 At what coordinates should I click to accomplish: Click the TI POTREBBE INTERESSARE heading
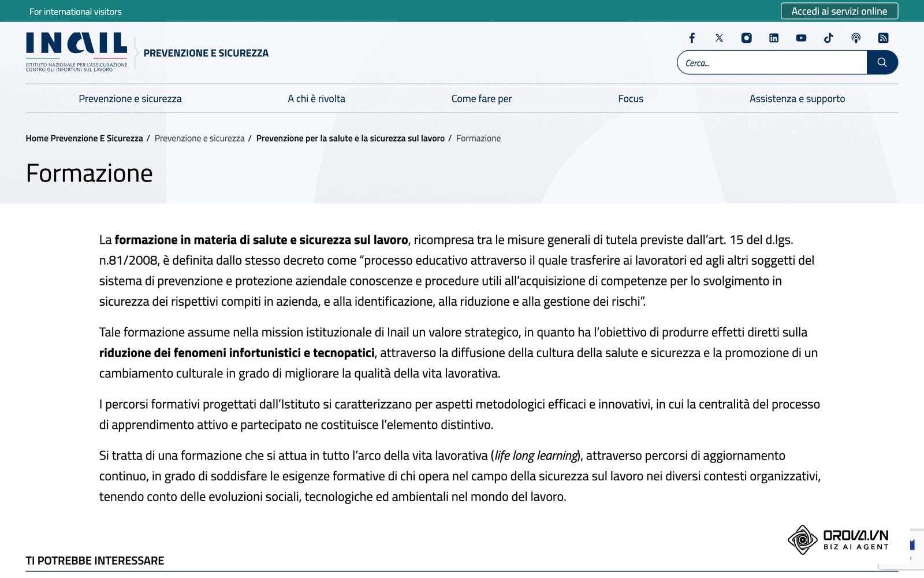click(95, 561)
